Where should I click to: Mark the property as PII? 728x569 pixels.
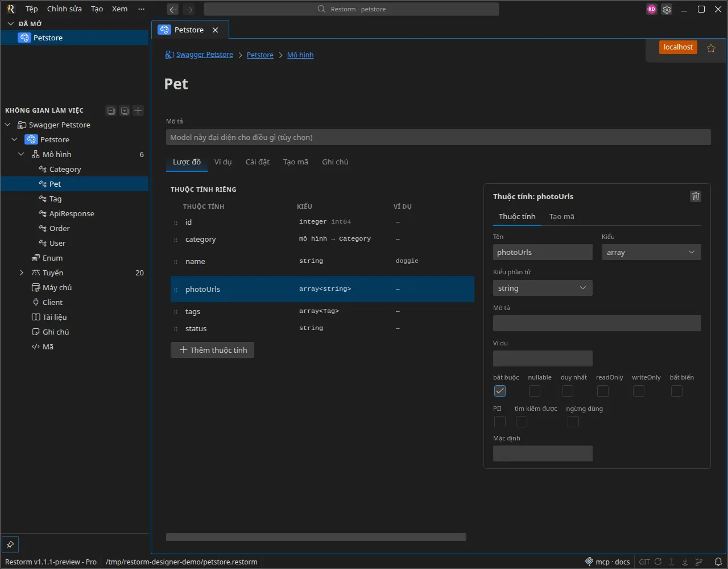click(x=500, y=422)
